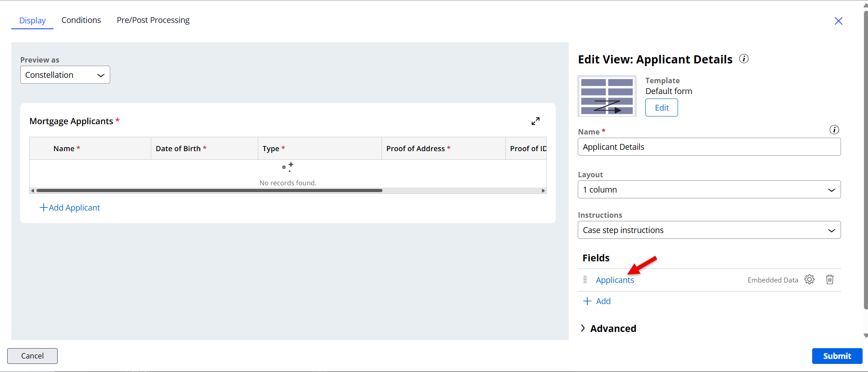Delete the Applicants field with trash icon
The image size is (868, 372).
click(x=830, y=280)
